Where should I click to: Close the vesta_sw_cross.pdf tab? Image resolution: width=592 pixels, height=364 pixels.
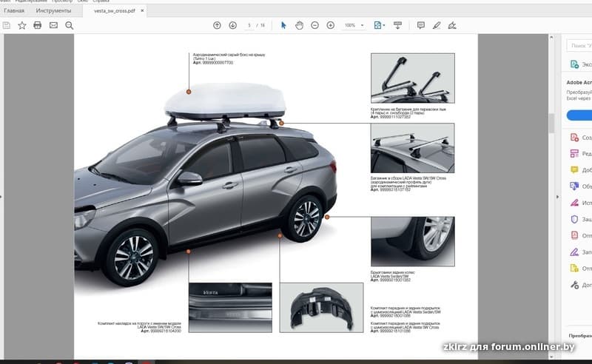142,11
